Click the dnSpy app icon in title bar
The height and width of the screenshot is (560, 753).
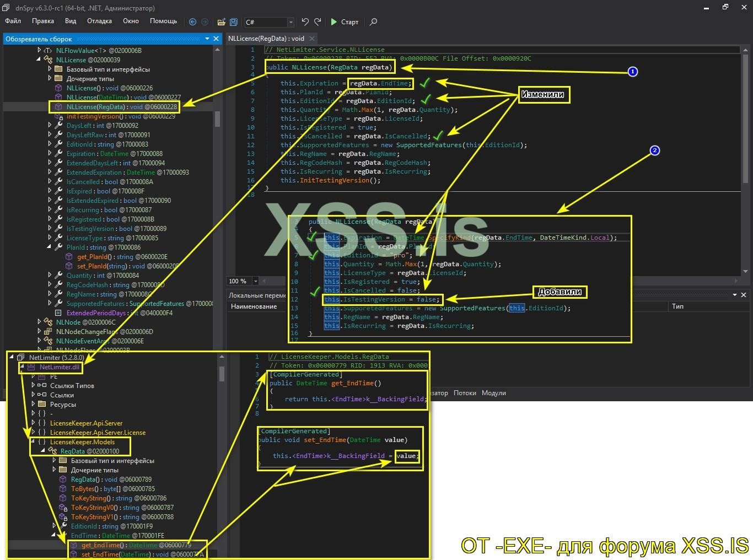[6, 8]
